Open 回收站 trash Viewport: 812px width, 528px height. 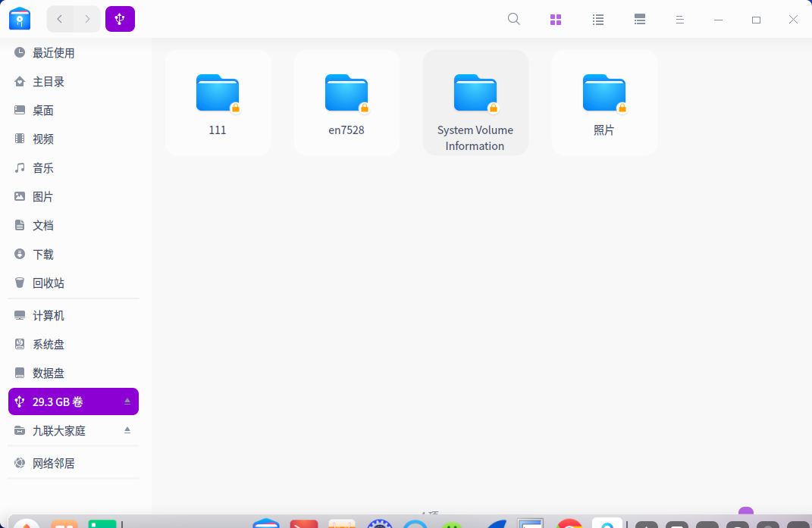[x=74, y=283]
